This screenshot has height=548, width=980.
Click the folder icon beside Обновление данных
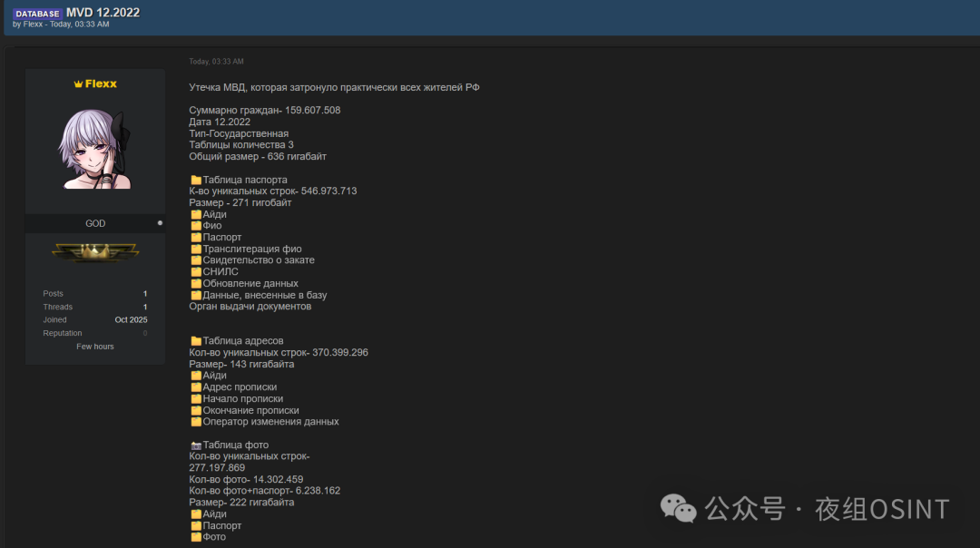[x=195, y=284]
